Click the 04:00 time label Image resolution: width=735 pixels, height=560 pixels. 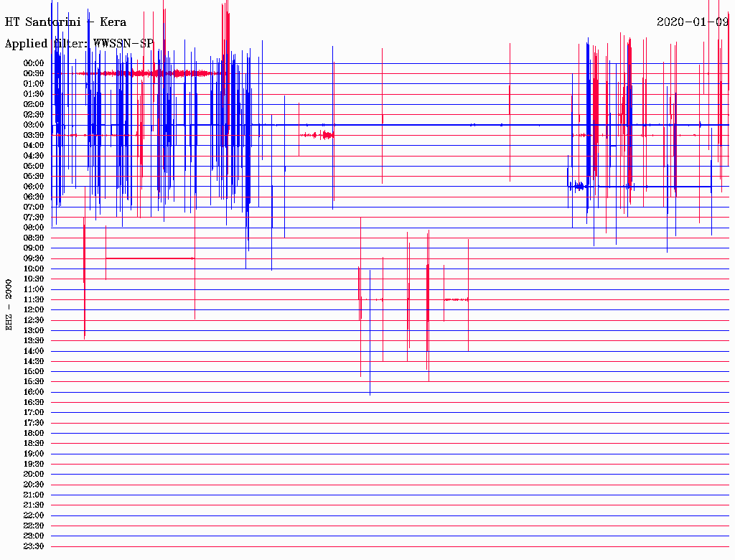coord(34,146)
